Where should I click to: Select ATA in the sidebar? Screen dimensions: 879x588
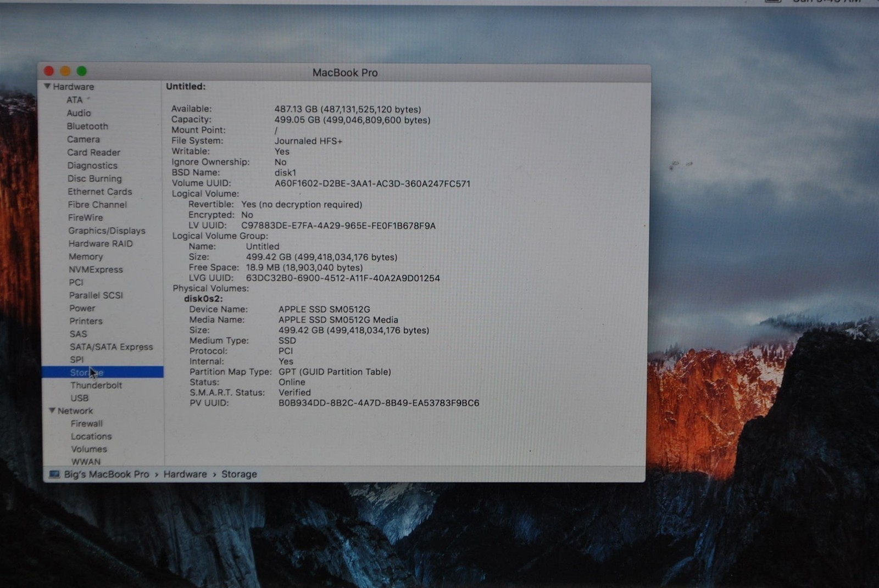click(x=75, y=100)
